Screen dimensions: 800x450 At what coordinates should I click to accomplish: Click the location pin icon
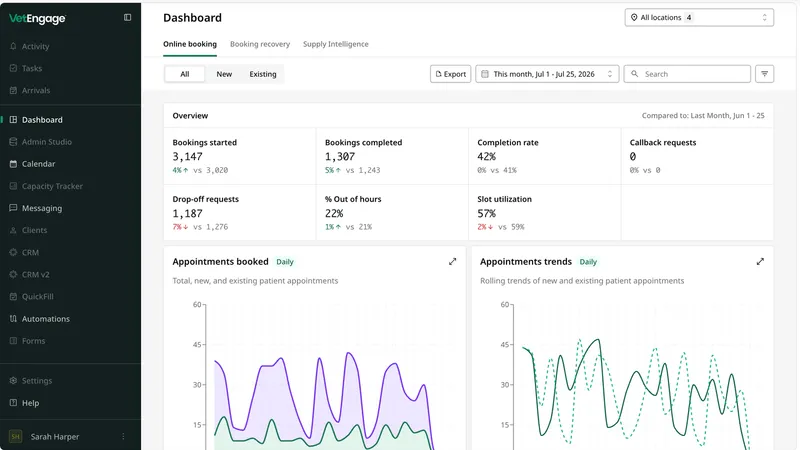(634, 17)
